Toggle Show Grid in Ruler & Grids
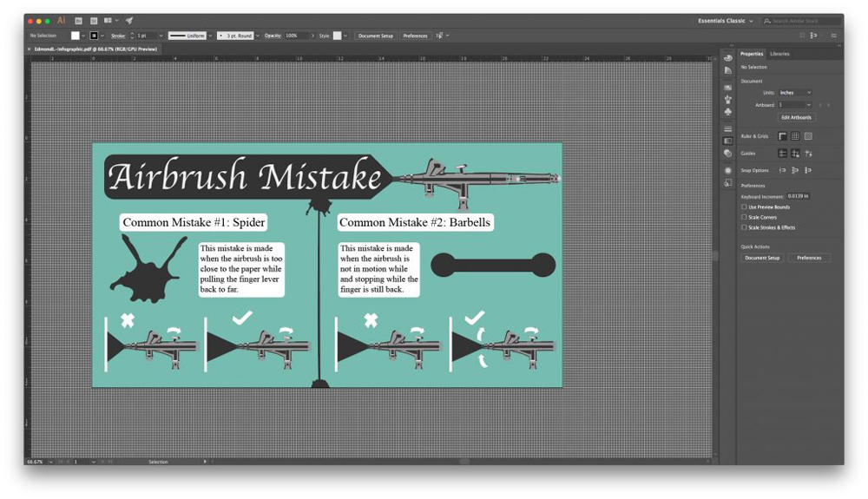The width and height of the screenshot is (868, 499). (795, 136)
